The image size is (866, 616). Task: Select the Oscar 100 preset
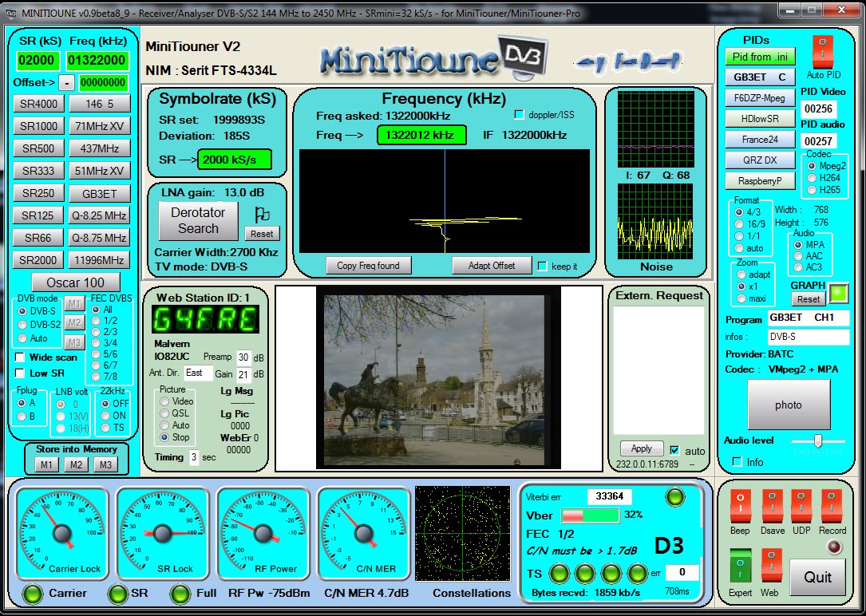76,282
